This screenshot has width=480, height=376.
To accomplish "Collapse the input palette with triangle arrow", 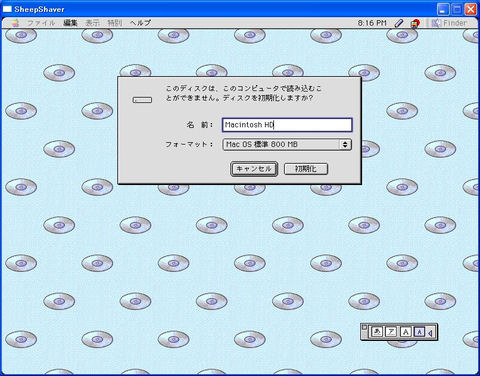I will (x=431, y=333).
